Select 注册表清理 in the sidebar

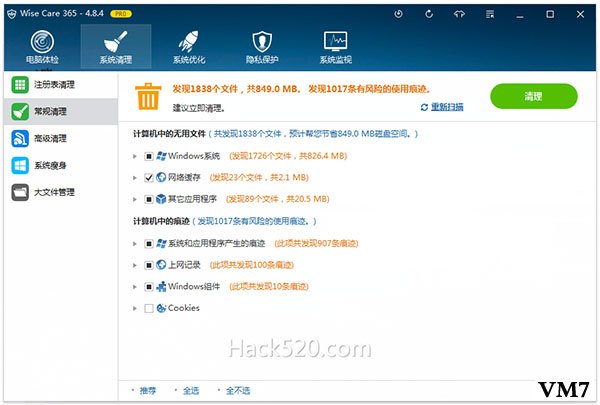tap(60, 85)
